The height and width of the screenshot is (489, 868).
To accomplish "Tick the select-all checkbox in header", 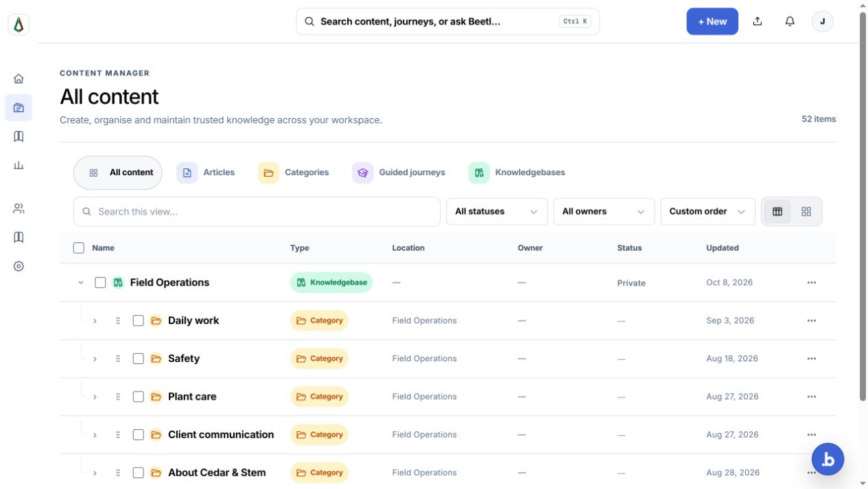I will pyautogui.click(x=79, y=248).
